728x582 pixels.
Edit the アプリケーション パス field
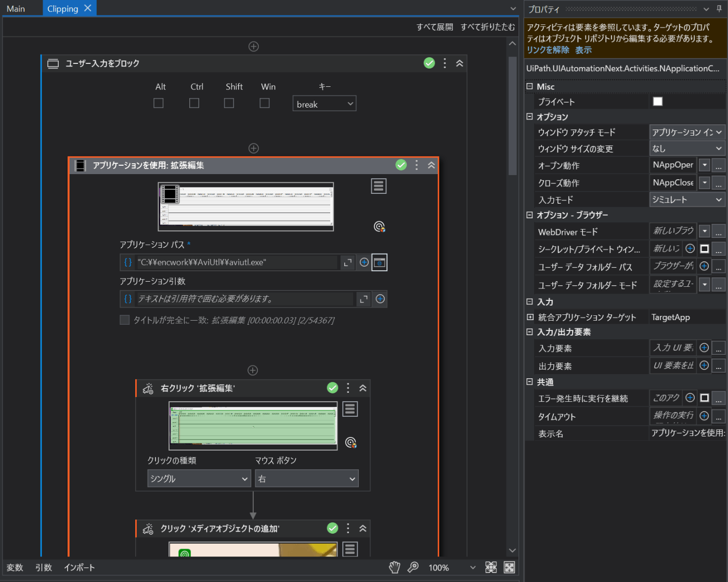pyautogui.click(x=237, y=262)
